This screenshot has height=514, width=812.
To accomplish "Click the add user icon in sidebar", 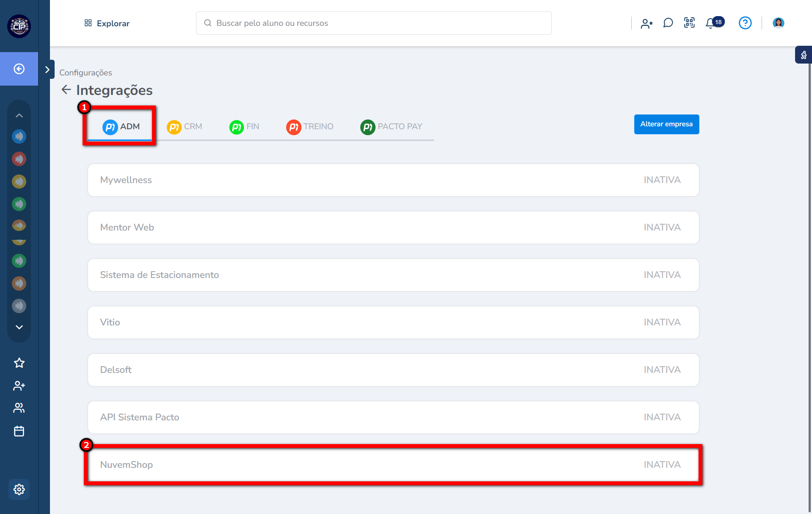I will 19,386.
